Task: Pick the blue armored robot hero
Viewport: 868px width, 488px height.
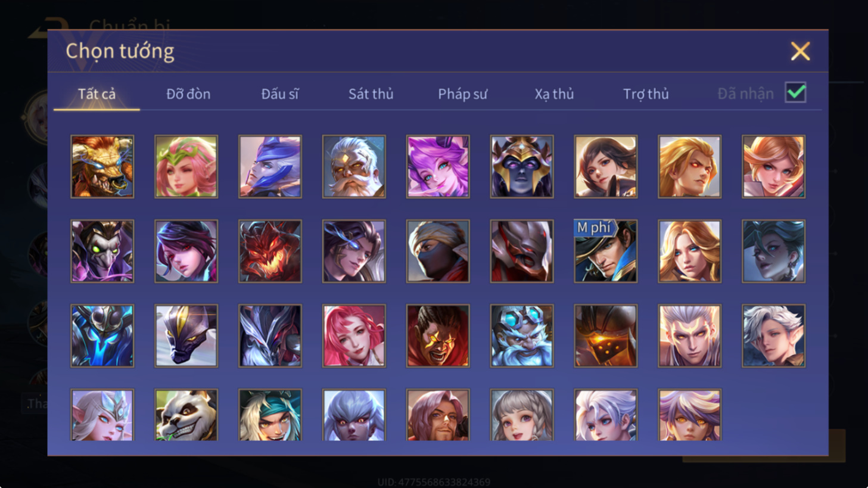Action: (x=102, y=335)
